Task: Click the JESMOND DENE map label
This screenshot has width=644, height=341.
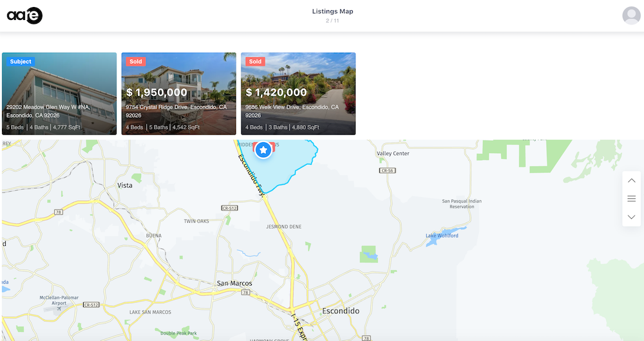Action: 284,226
